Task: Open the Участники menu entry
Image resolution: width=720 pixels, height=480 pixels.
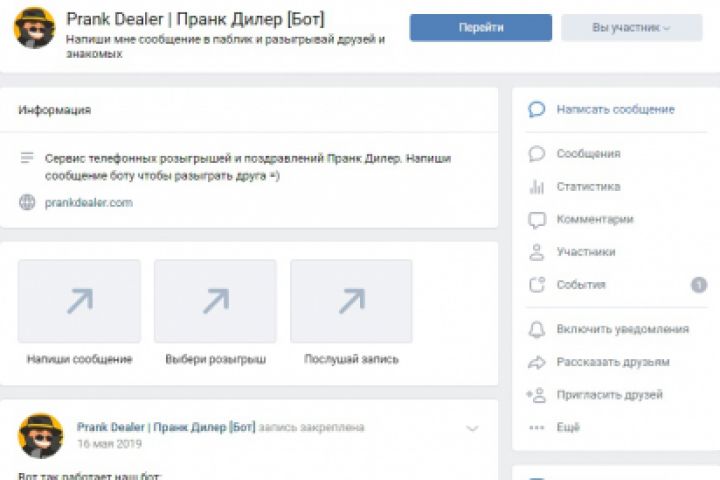Action: click(x=586, y=252)
